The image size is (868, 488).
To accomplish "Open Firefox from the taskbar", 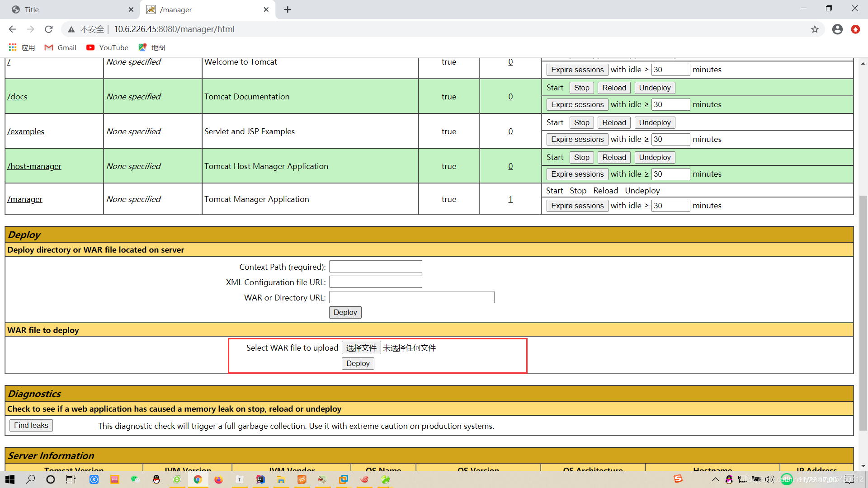I will [x=218, y=479].
